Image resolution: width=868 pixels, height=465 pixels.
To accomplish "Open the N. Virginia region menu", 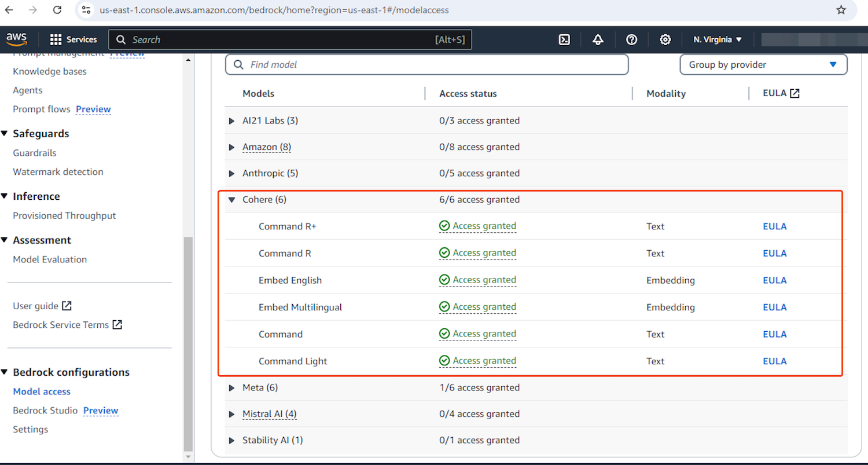I will [x=718, y=39].
